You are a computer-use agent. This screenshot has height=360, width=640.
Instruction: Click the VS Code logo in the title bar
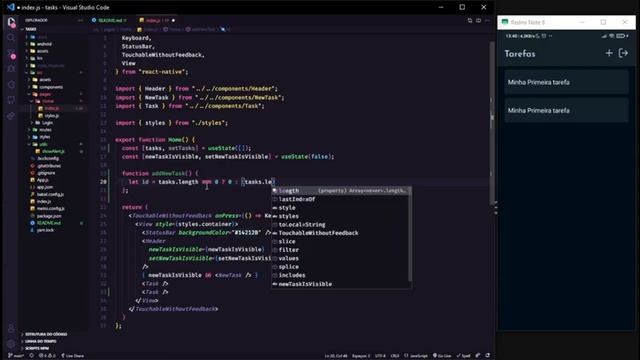11,7
